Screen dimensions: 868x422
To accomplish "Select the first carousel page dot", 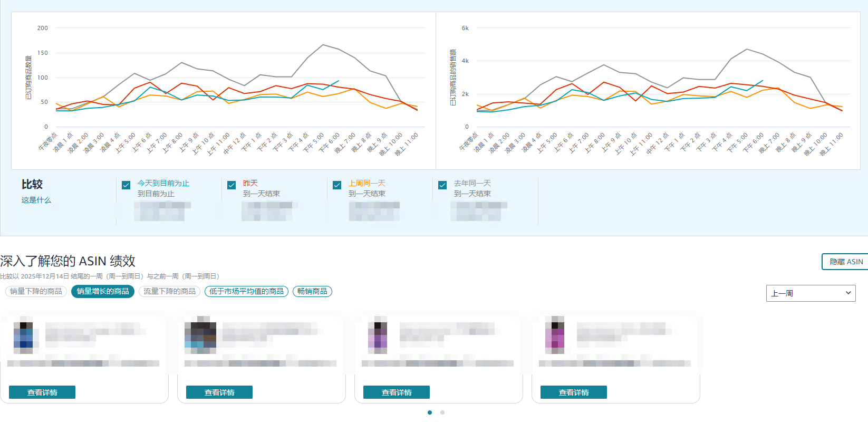I will pos(430,413).
